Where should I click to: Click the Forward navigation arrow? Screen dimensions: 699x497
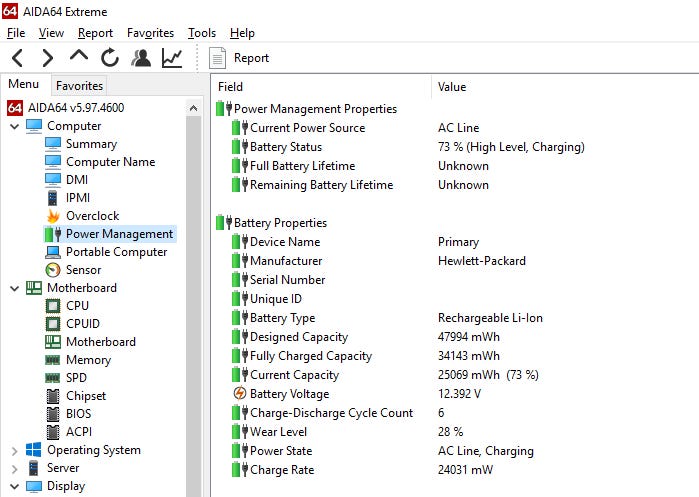47,58
